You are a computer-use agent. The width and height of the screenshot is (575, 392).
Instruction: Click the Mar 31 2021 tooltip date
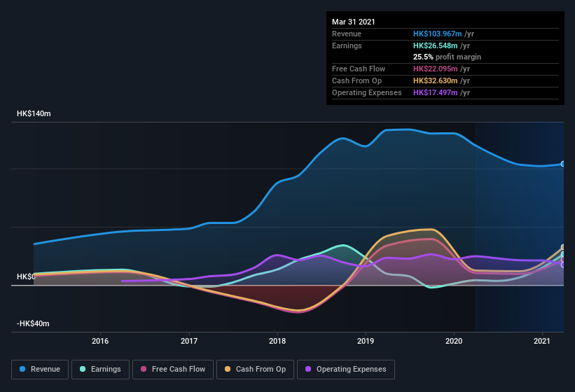click(x=354, y=22)
